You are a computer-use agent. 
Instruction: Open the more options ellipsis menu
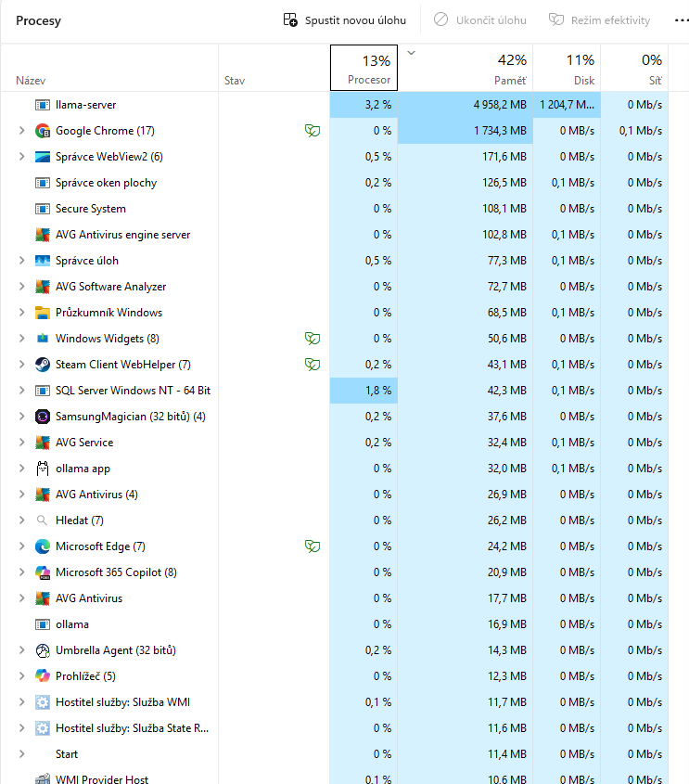click(681, 20)
